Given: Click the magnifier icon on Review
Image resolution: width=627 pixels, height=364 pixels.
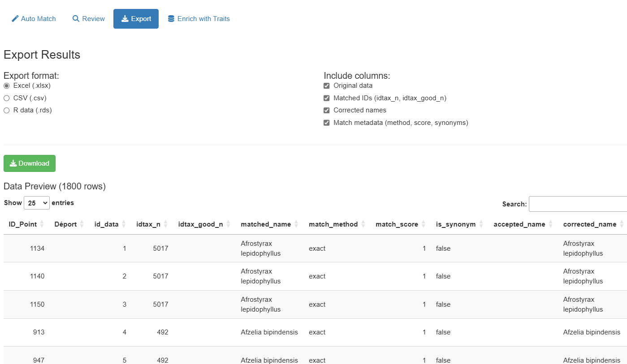Looking at the screenshot, I should (x=76, y=19).
